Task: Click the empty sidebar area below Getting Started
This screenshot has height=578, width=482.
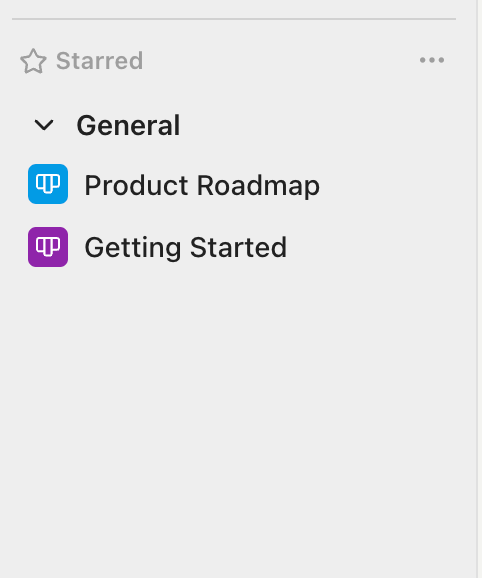Action: (x=236, y=424)
